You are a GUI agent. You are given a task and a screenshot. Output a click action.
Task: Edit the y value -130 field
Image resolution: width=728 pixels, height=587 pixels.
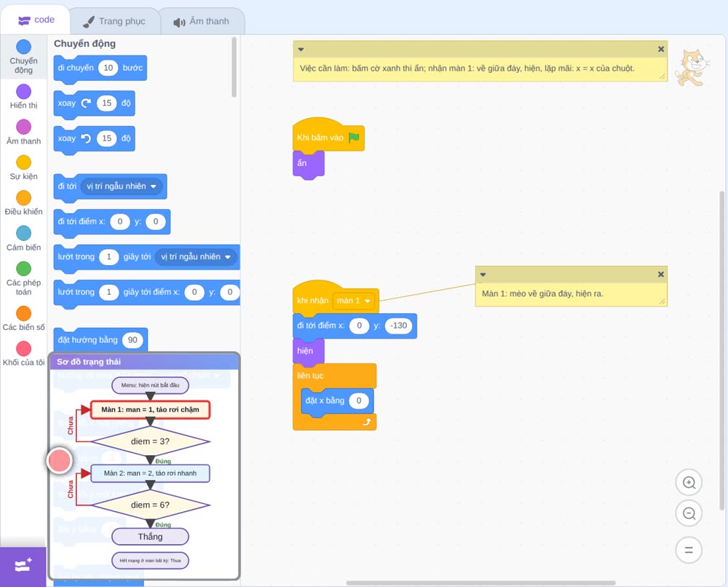click(399, 326)
